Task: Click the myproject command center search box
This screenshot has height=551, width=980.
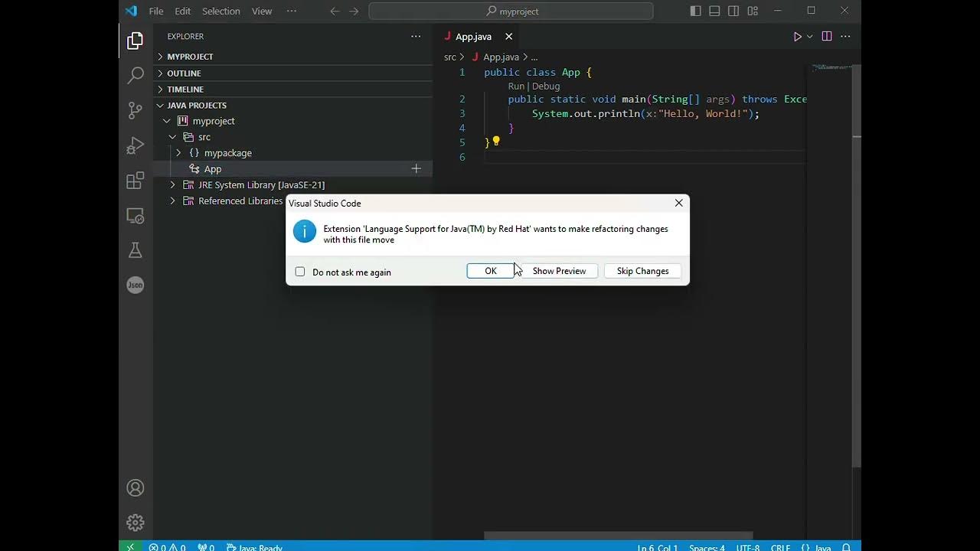Action: point(511,11)
